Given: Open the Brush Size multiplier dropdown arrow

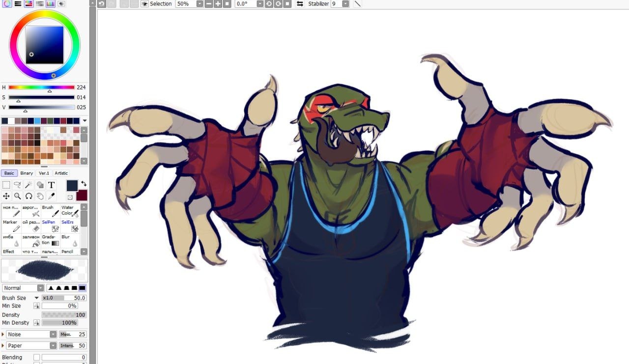Looking at the screenshot, I should tap(36, 298).
